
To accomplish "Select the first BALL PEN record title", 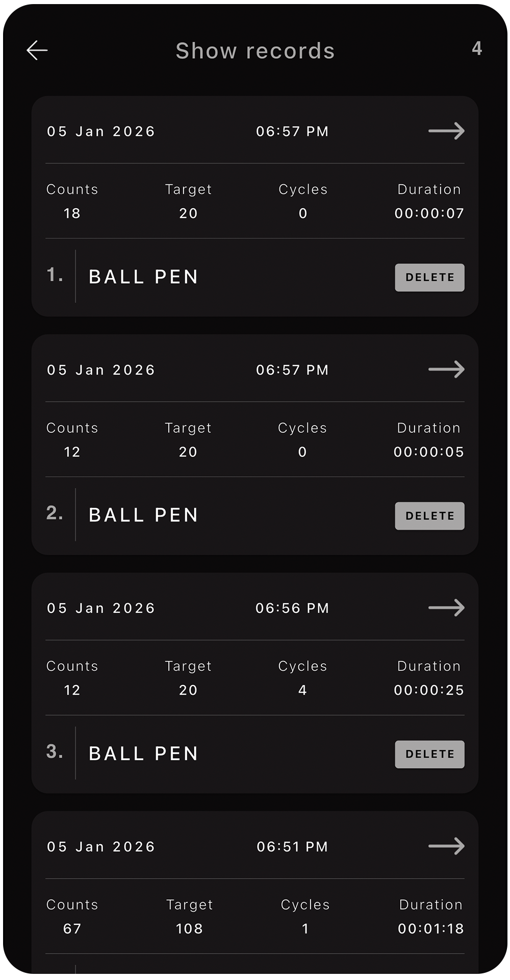I will pos(143,277).
